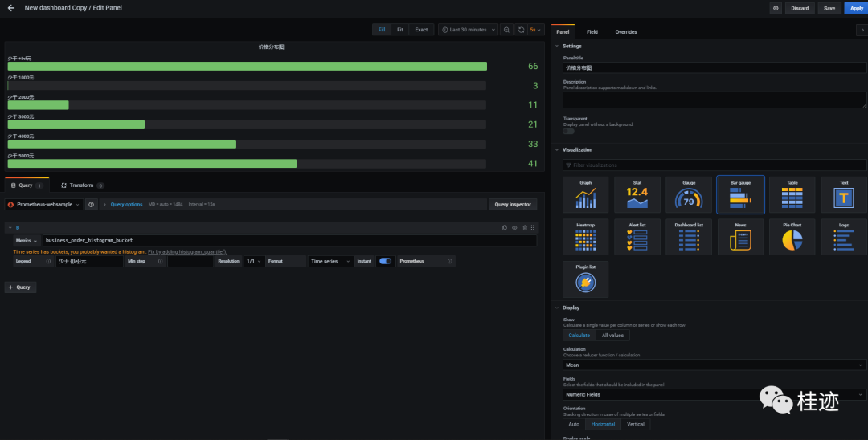Switch to the Field tab
Viewport: 868px width, 440px height.
(592, 32)
